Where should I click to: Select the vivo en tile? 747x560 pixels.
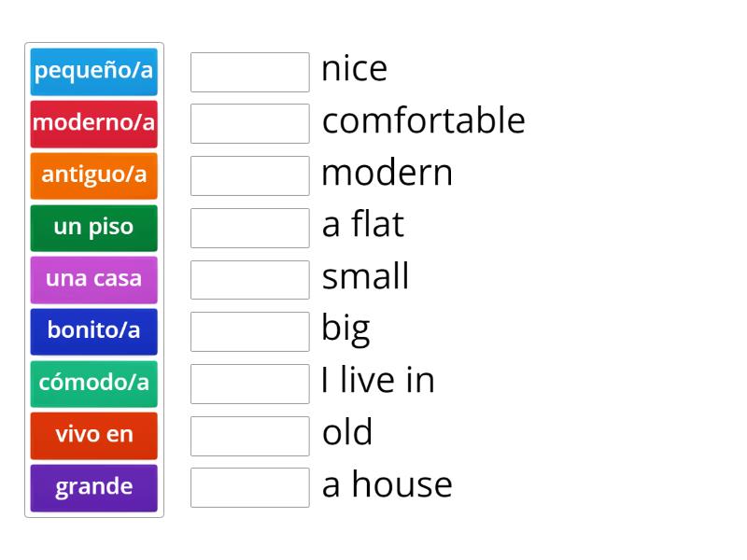tap(93, 435)
